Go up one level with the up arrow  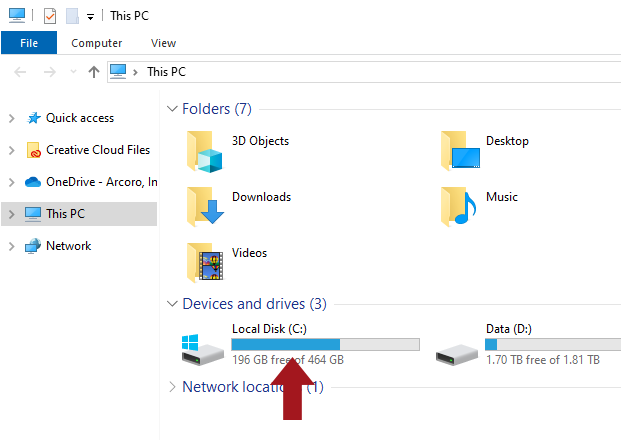94,72
